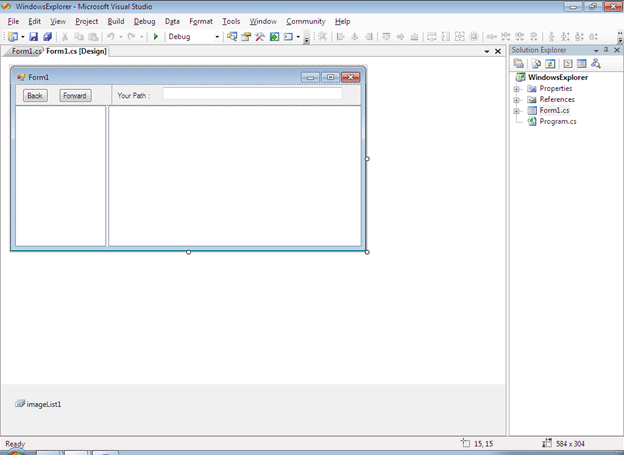Click Show All Files in Solution Explorer
The height and width of the screenshot is (455, 624).
pos(536,63)
